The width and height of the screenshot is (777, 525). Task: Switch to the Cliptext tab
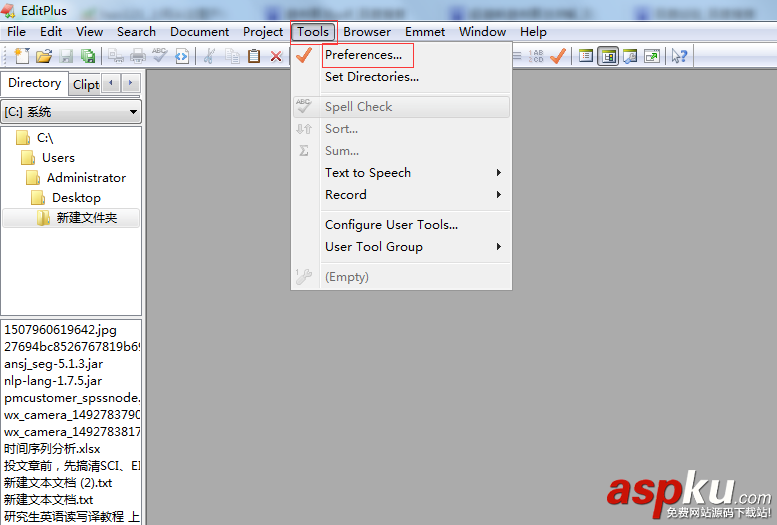tap(86, 85)
